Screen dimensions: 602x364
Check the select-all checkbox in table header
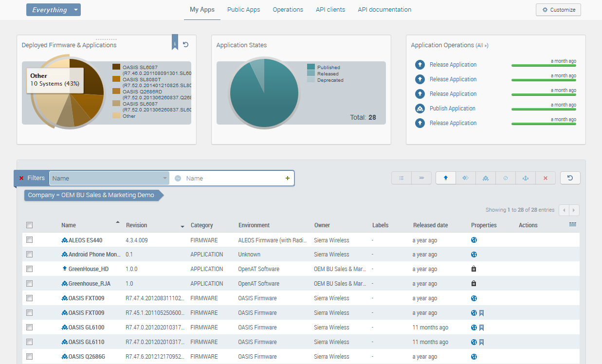(30, 225)
